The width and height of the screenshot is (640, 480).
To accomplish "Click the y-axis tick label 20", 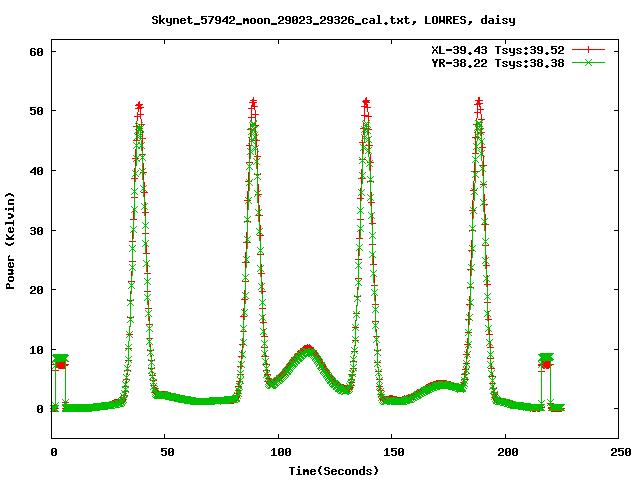I will 36,290.
